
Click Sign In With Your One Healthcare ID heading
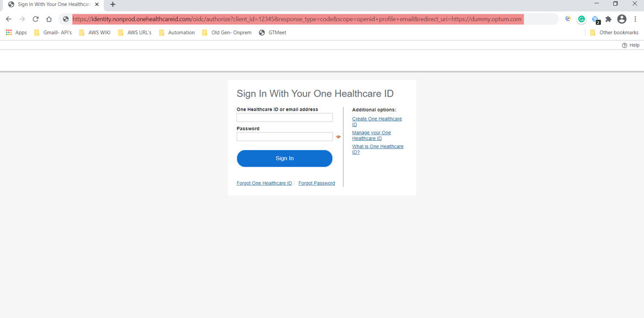(315, 93)
